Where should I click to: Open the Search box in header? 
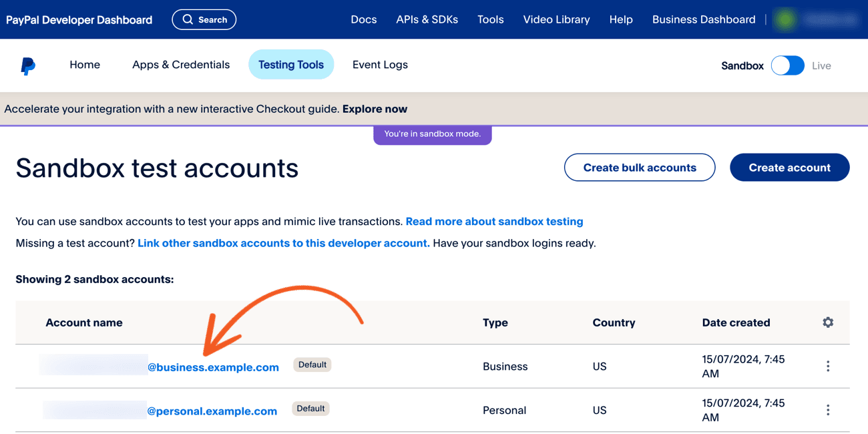point(204,19)
